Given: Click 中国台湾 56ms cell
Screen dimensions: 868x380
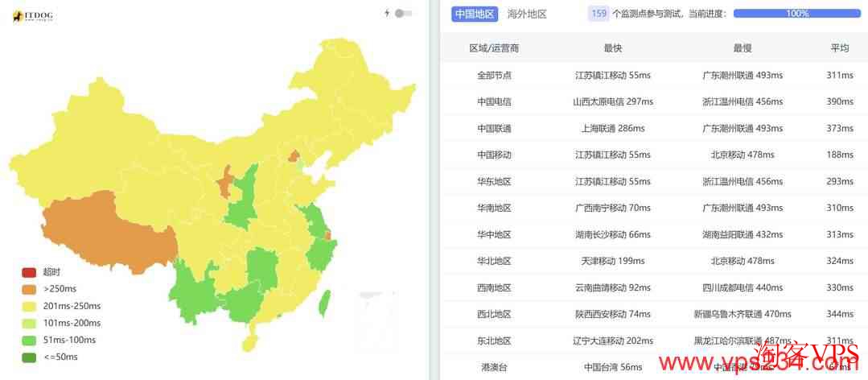Looking at the screenshot, I should click(x=613, y=366).
